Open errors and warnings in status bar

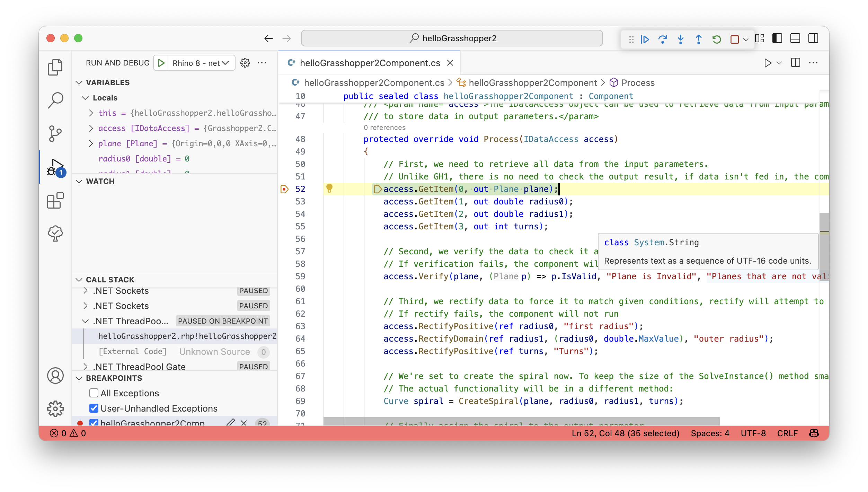tap(68, 433)
